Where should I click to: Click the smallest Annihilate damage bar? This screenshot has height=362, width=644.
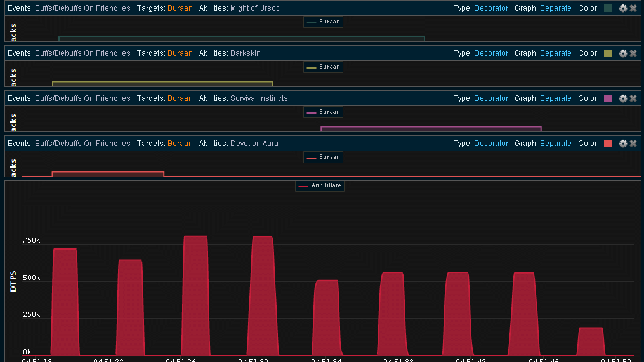pyautogui.click(x=590, y=342)
